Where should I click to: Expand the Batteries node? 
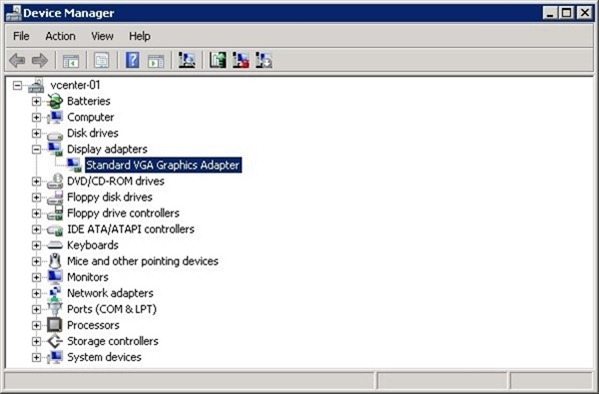pos(36,101)
